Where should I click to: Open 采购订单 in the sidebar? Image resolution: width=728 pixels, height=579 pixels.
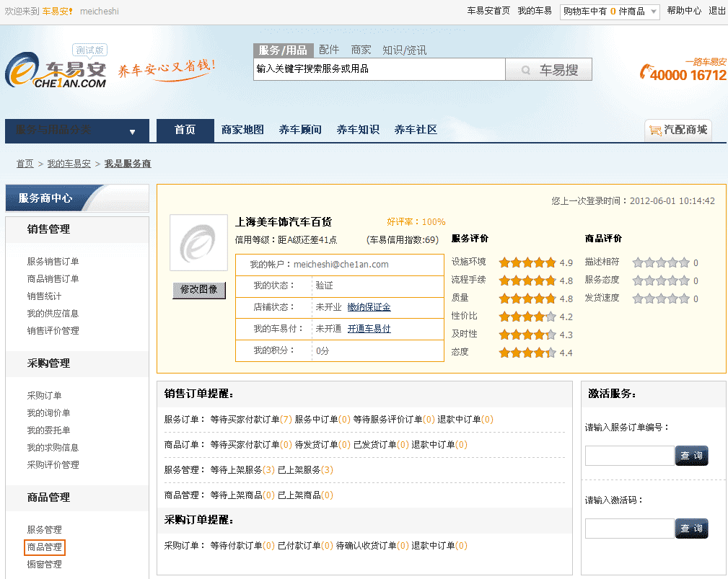click(x=44, y=396)
